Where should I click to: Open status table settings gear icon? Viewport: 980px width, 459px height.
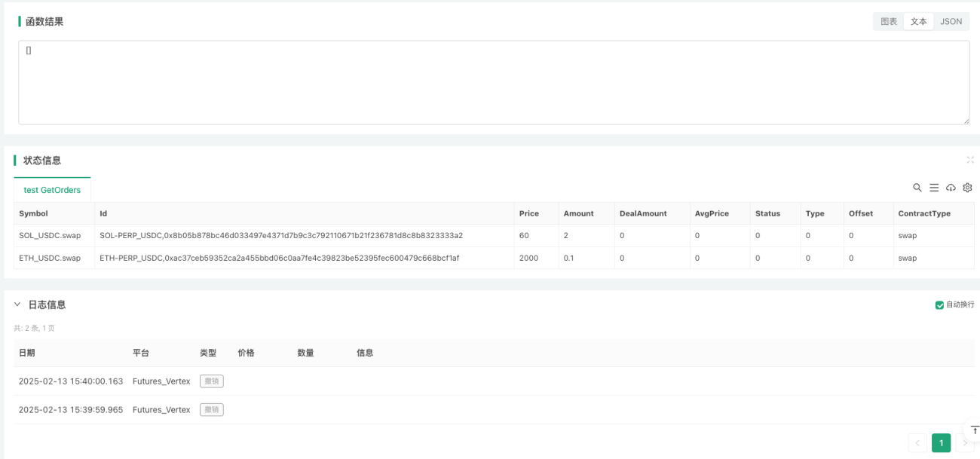click(968, 188)
